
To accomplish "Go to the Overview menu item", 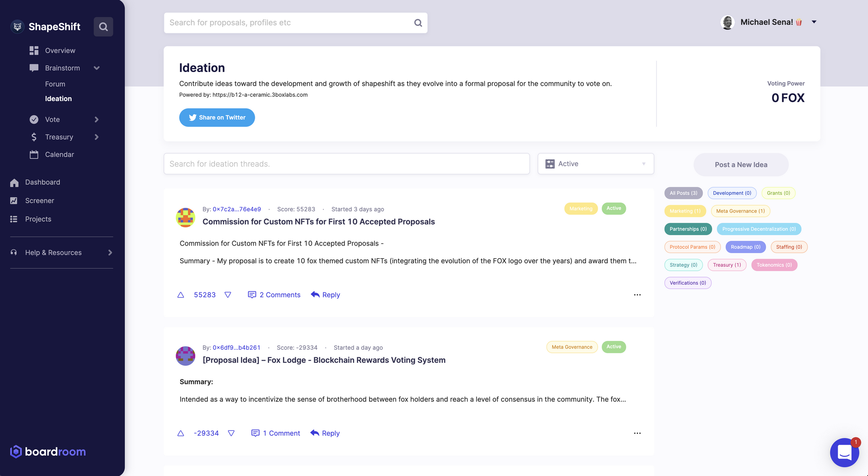I will coord(60,51).
